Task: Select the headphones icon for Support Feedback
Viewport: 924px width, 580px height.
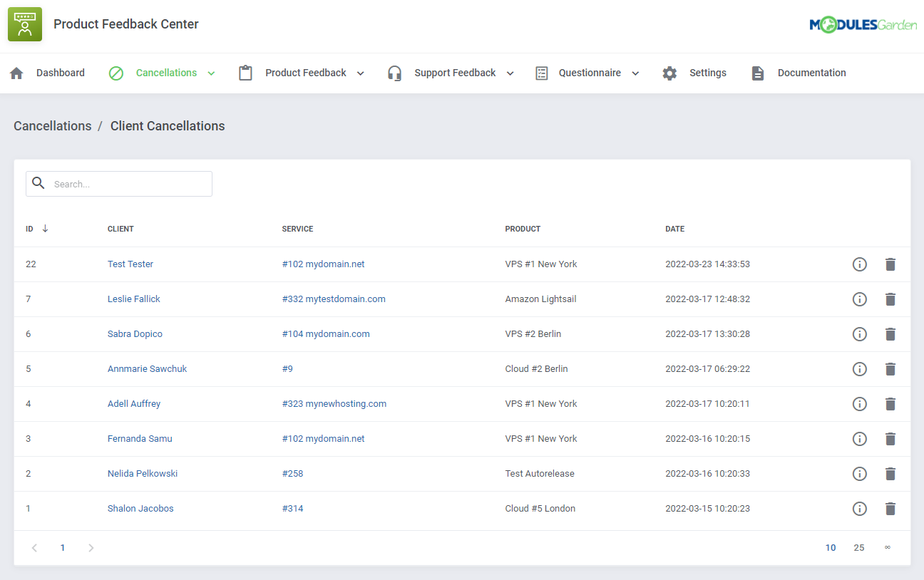Action: pyautogui.click(x=394, y=72)
